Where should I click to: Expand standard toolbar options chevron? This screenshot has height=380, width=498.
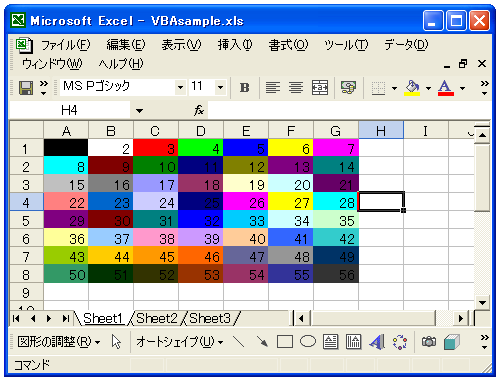(44, 87)
